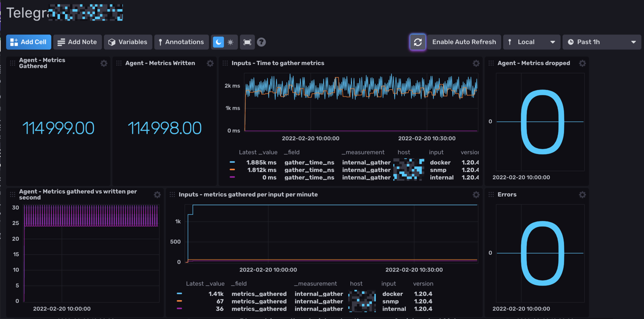Click gear icon on Inputs - Time to gather metrics
Viewport: 644px width, 319px height.
tap(476, 63)
